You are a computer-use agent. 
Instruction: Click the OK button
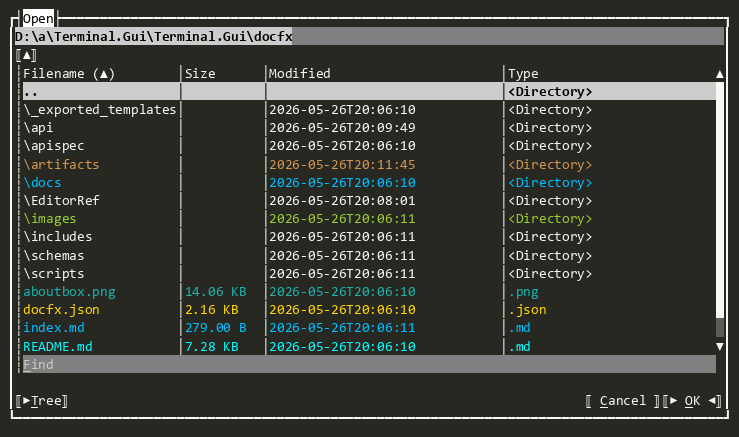pyautogui.click(x=692, y=401)
